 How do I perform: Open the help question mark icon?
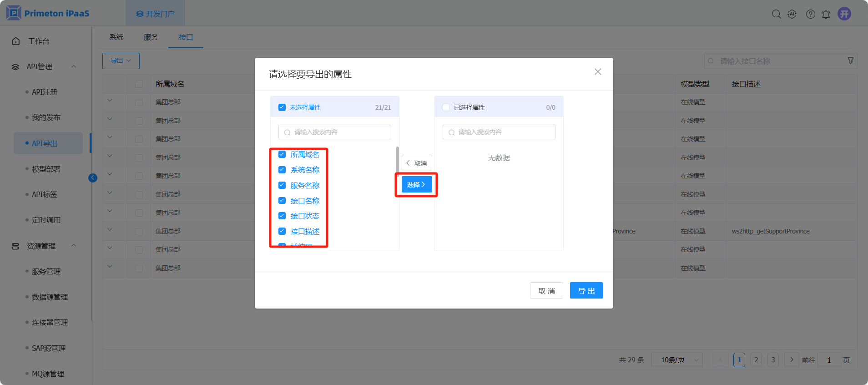tap(810, 14)
